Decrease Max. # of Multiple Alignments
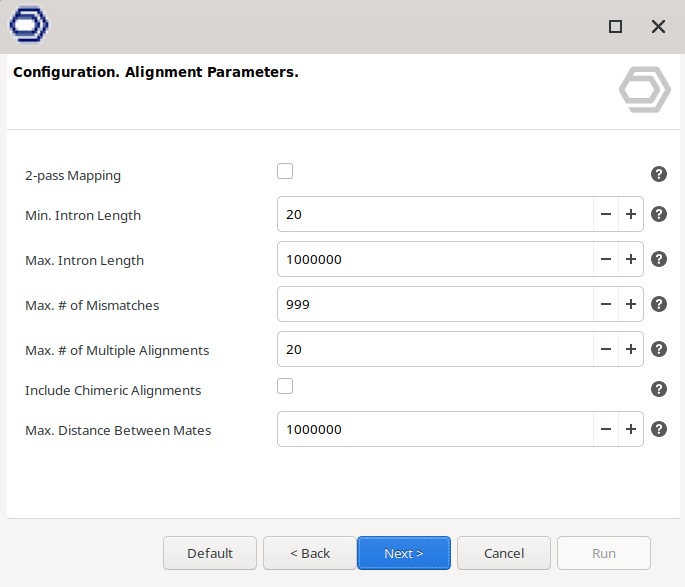Image resolution: width=685 pixels, height=587 pixels. 605,349
